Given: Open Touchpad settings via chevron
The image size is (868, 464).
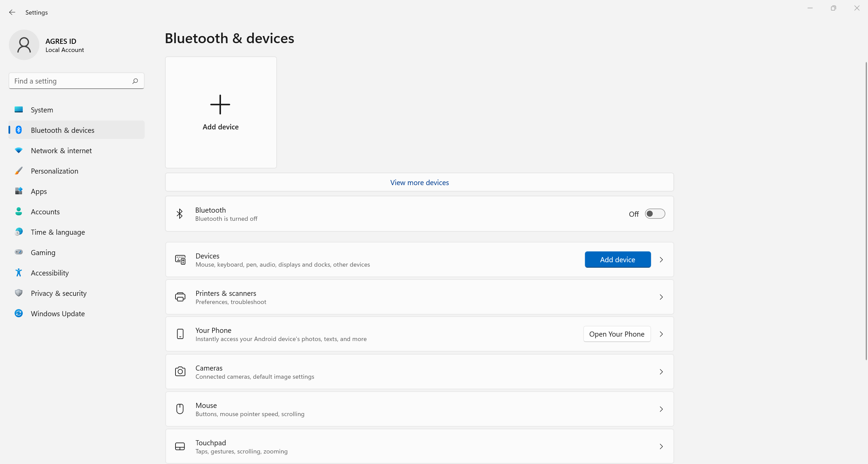Looking at the screenshot, I should click(x=661, y=447).
